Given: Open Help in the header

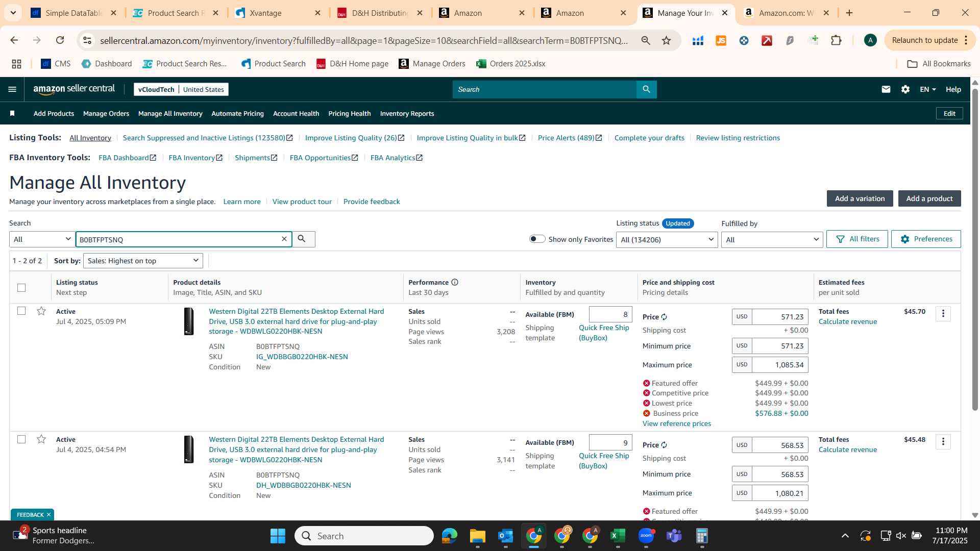Looking at the screenshot, I should pyautogui.click(x=953, y=89).
